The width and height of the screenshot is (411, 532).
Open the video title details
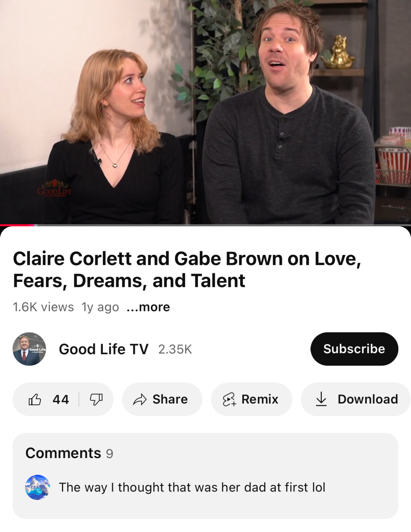click(187, 270)
